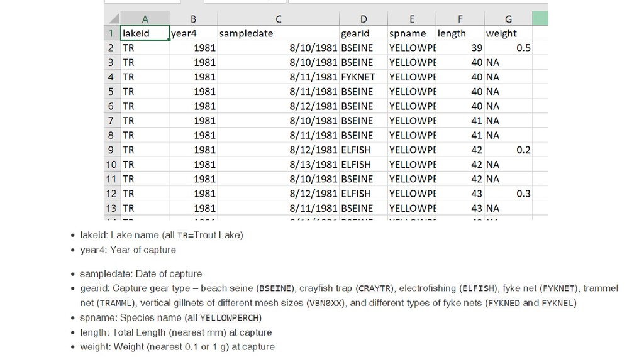Click the lakeid cell A1
Screen dimensions: 644x362
coord(145,33)
